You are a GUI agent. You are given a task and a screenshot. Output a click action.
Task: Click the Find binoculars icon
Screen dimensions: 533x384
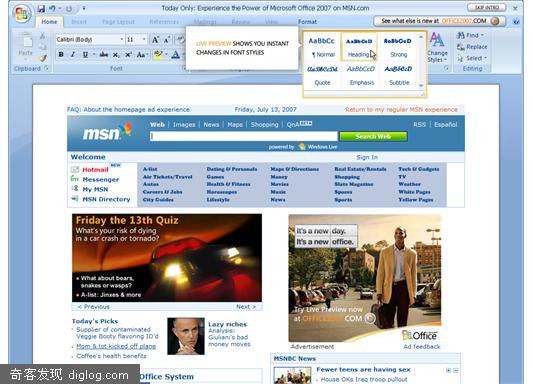click(x=461, y=35)
